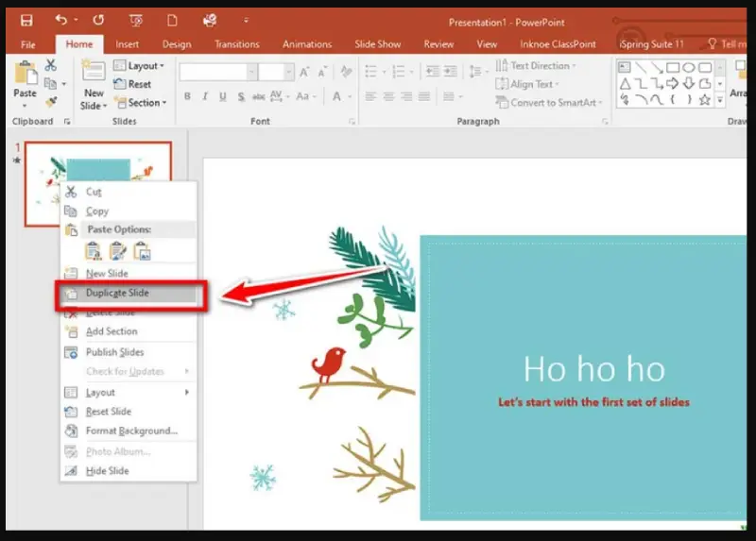Click the Decrease List Level icon

coord(433,72)
